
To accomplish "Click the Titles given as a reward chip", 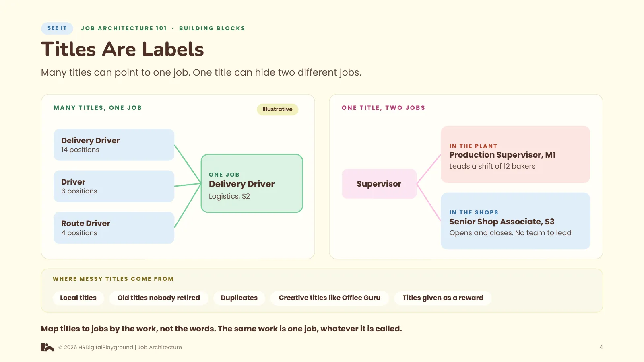I will click(x=443, y=298).
